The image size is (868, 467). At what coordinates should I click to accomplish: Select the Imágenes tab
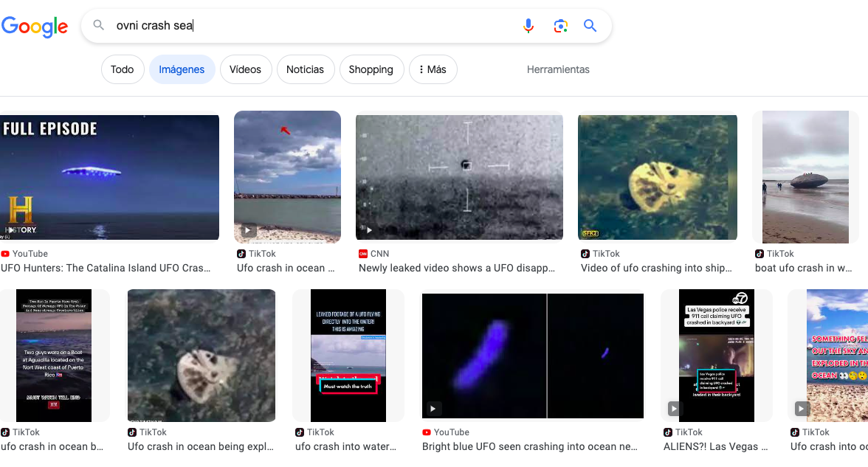coord(182,69)
